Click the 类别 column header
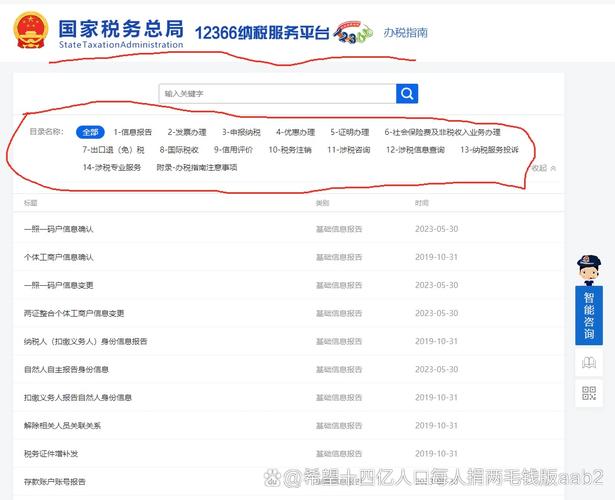The image size is (615, 500). pos(322,203)
